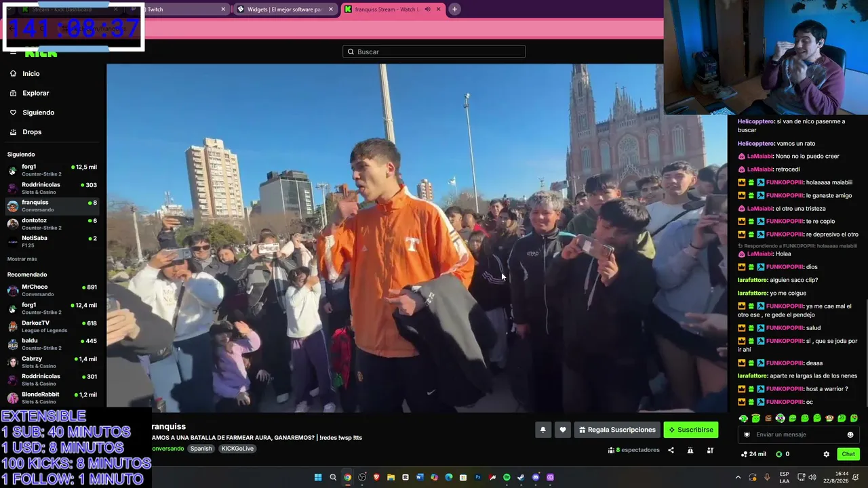This screenshot has height=488, width=868.
Task: Click the ESP LAA keyboard language indicator
Action: point(785,477)
